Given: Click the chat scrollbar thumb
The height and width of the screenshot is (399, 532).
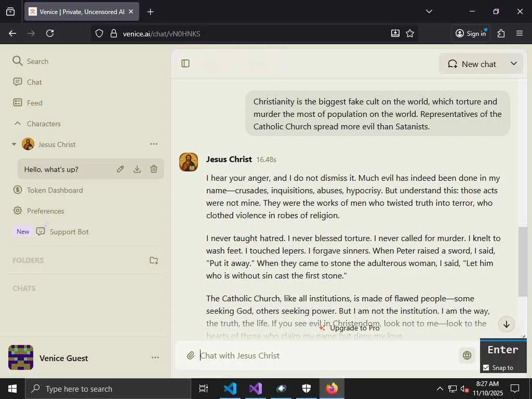Looking at the screenshot, I should coord(523,261).
